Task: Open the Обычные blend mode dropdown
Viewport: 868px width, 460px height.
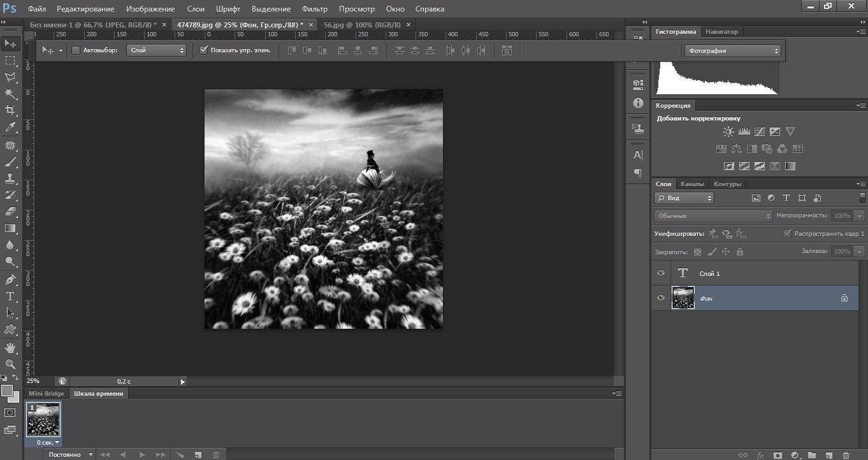Action: pyautogui.click(x=713, y=216)
